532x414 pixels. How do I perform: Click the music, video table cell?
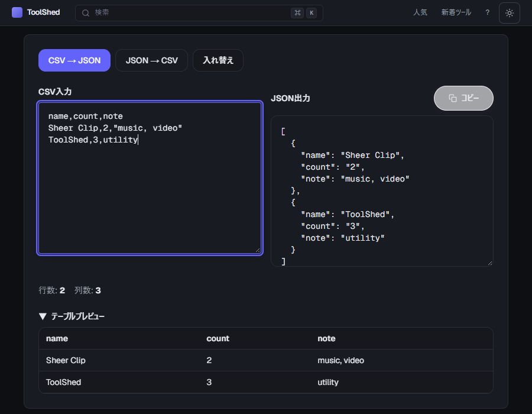(x=340, y=360)
